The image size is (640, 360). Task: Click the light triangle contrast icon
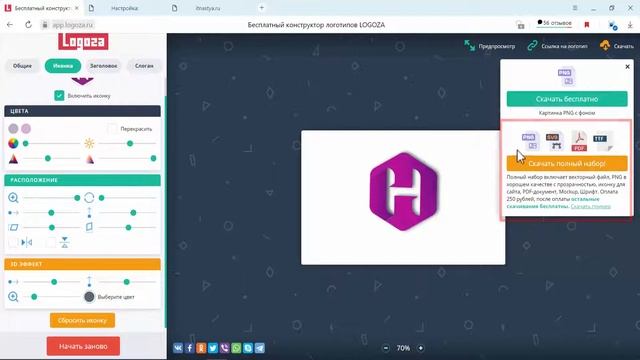[x=89, y=159]
